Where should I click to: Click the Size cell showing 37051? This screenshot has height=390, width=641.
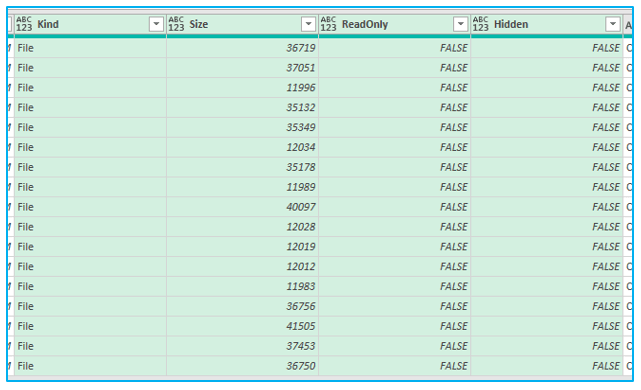[x=242, y=68]
